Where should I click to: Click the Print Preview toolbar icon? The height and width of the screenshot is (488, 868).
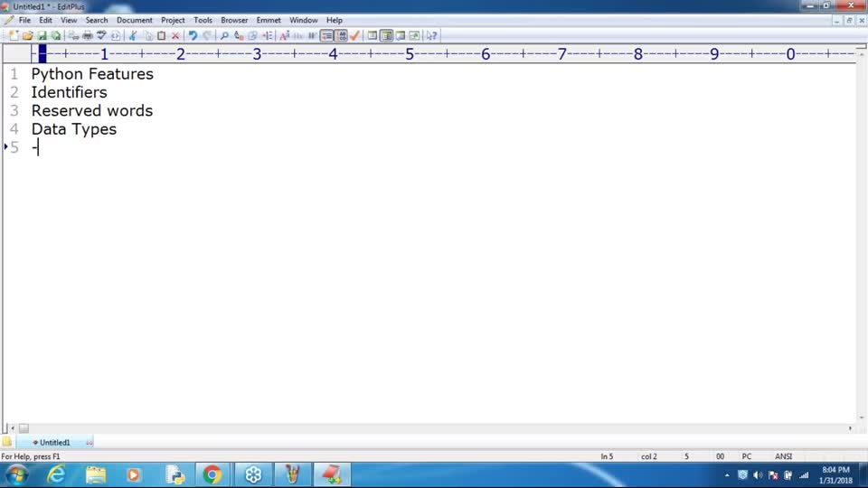pyautogui.click(x=73, y=36)
